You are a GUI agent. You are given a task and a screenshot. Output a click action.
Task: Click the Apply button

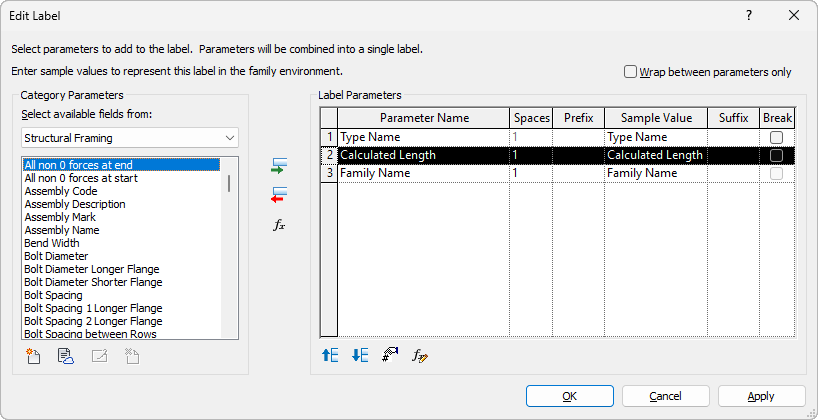click(761, 396)
